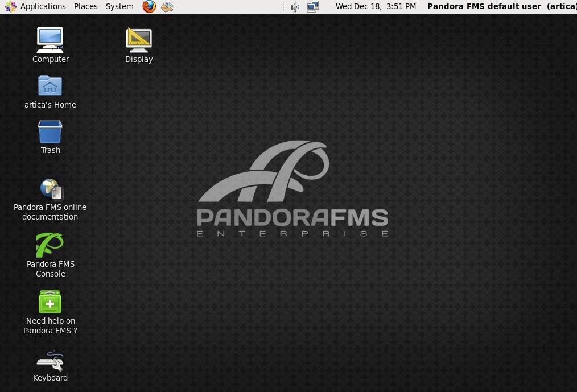Click the network connection tray icon

point(313,7)
